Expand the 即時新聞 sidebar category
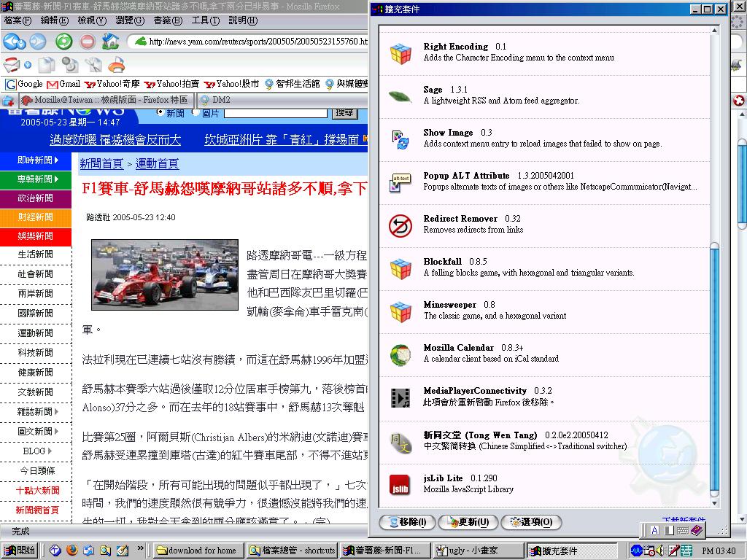The height and width of the screenshot is (560, 747). coord(36,160)
